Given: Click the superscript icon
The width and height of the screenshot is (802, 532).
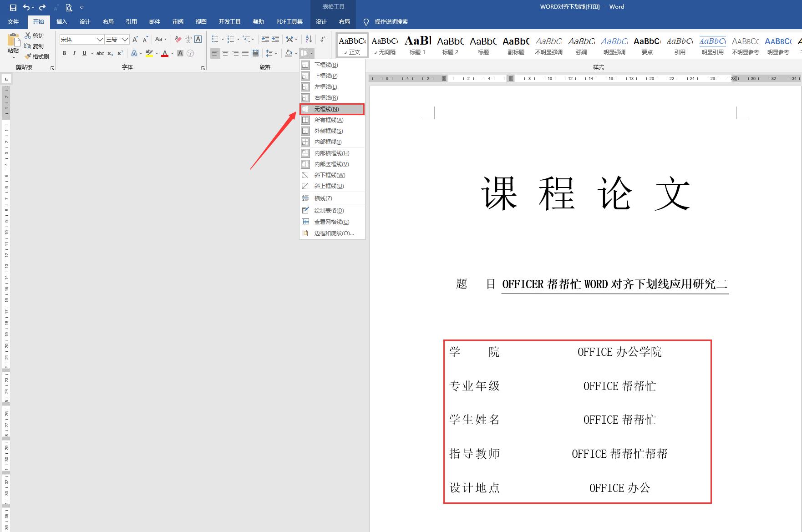Looking at the screenshot, I should point(120,53).
